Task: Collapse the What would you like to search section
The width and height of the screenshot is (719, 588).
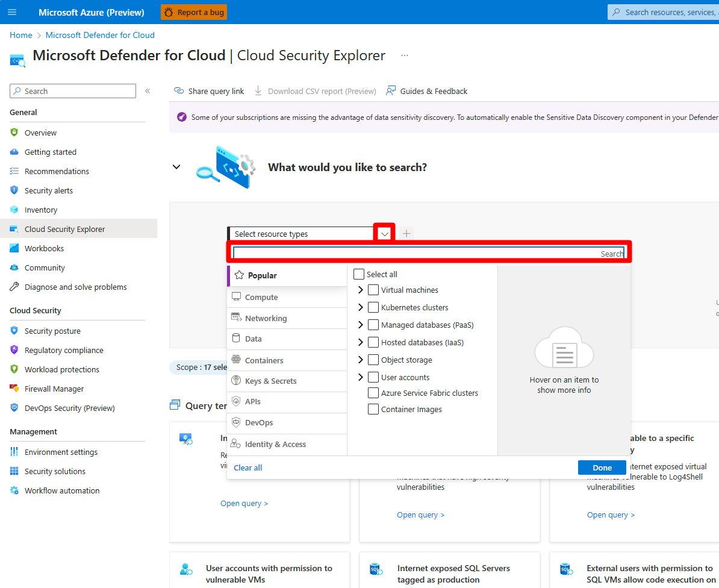Action: (176, 167)
